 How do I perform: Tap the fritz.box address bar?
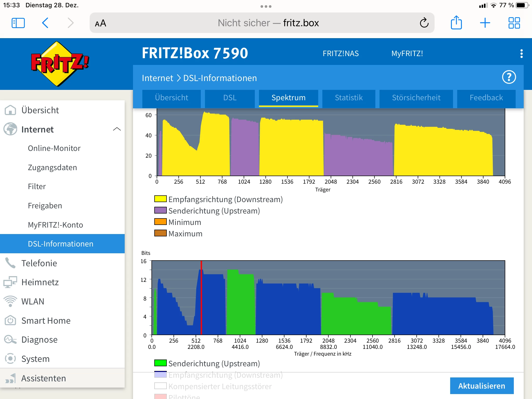(x=268, y=23)
